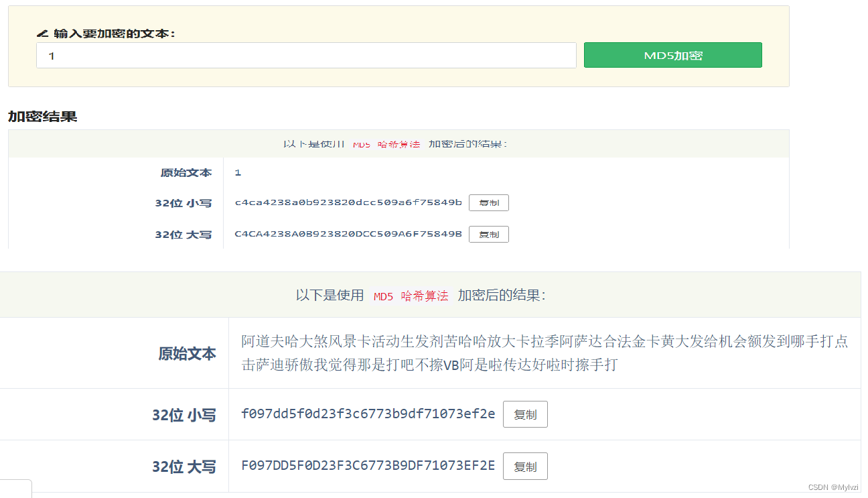This screenshot has width=868, height=498.
Task: Copy the uppercase hash C4CA4238A0B923820DCC509A6F75849B
Action: (489, 235)
